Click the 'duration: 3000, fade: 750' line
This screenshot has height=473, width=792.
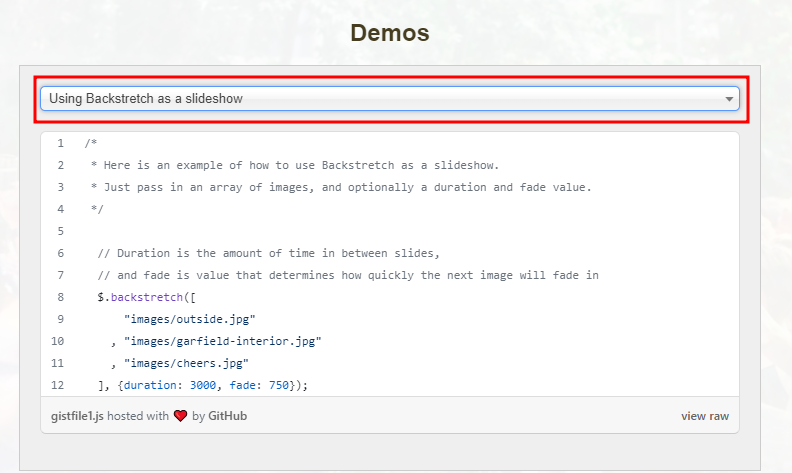203,385
